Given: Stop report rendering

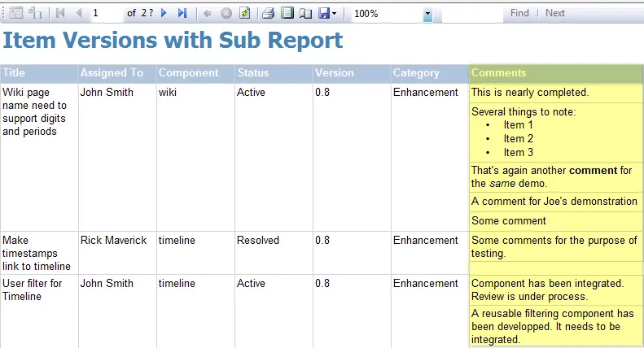Looking at the screenshot, I should (226, 13).
